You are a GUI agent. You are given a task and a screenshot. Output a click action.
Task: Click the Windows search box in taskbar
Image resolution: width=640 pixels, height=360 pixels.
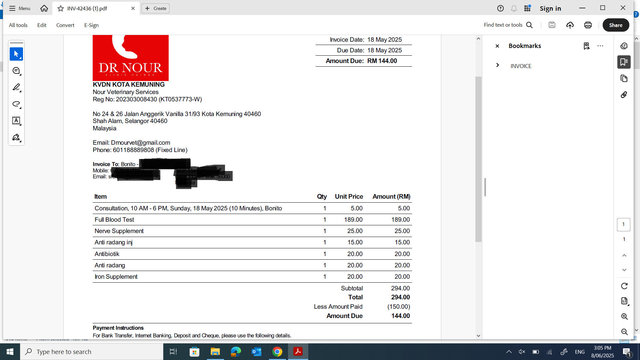click(x=92, y=351)
